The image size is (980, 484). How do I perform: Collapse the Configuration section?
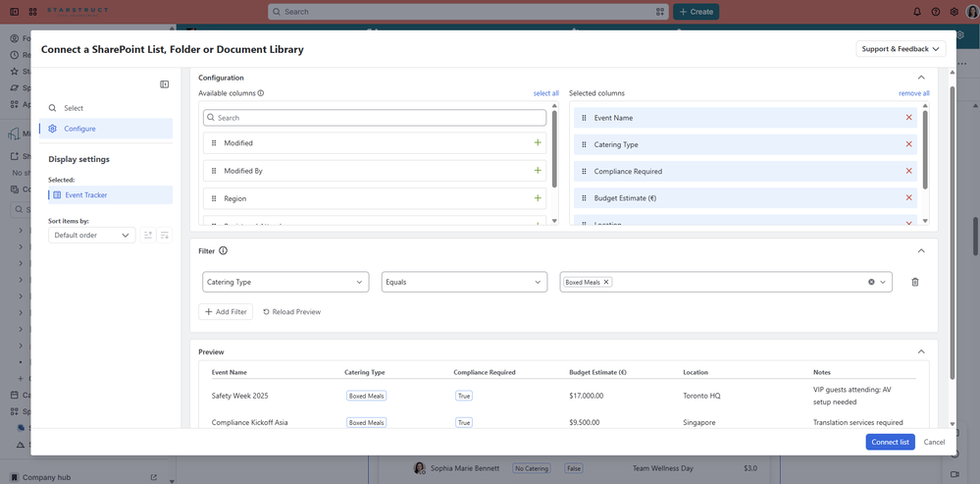click(920, 78)
